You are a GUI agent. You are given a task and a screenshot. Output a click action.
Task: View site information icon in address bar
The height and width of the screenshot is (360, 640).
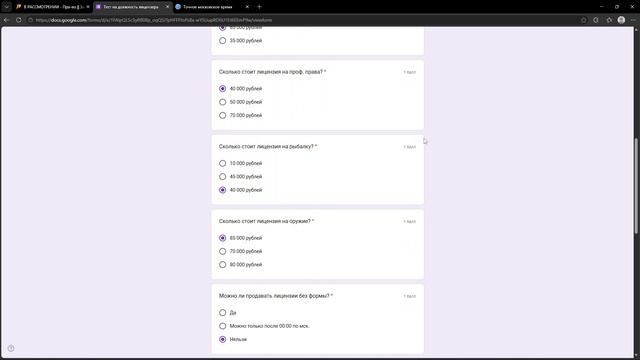(31, 20)
